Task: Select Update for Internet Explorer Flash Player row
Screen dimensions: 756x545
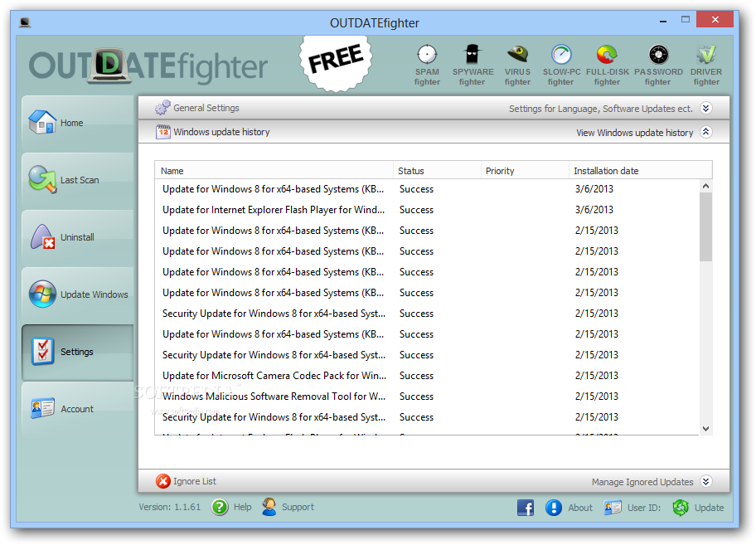Action: 427,210
